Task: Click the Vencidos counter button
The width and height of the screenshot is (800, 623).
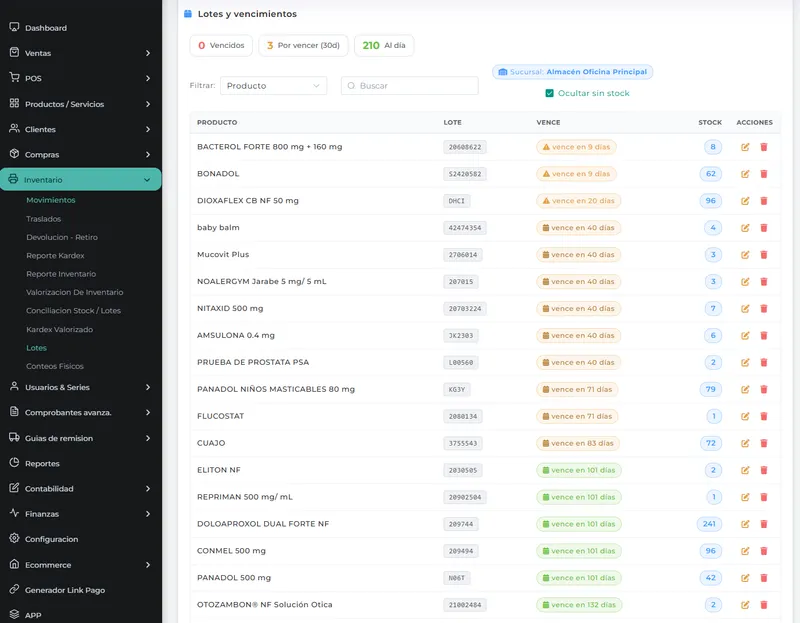Action: (x=221, y=45)
